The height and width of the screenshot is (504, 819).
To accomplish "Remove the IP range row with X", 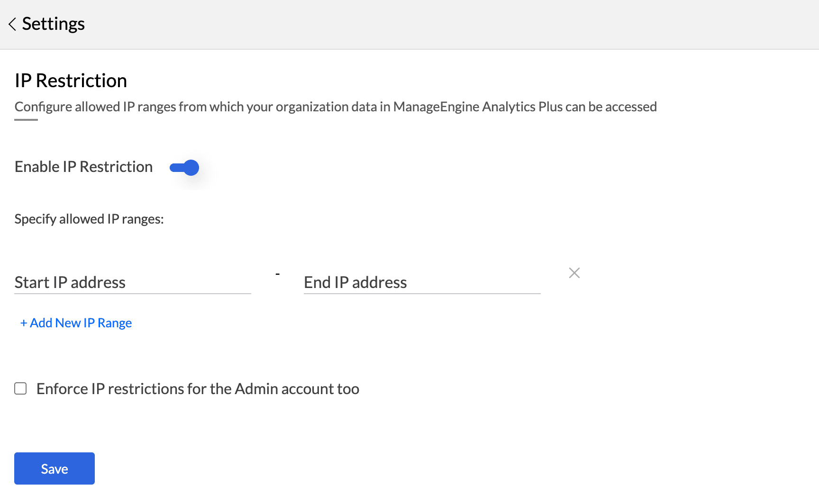I will (574, 273).
